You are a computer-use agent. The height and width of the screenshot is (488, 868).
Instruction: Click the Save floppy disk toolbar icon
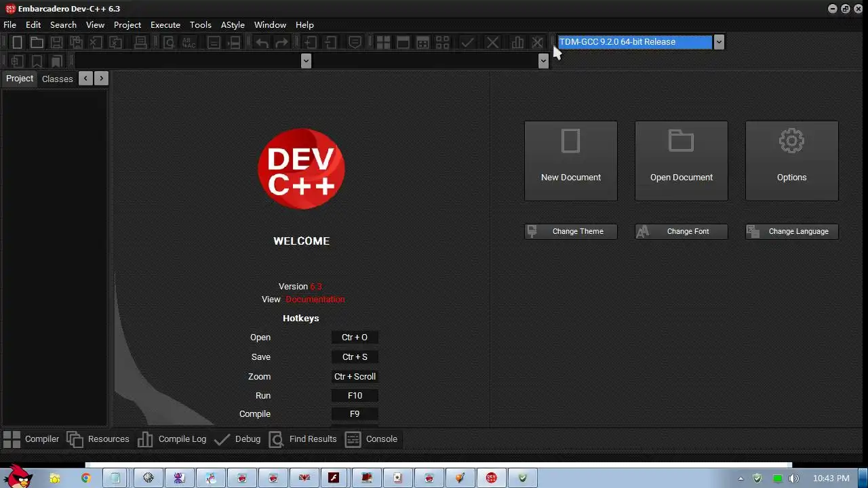(x=57, y=42)
